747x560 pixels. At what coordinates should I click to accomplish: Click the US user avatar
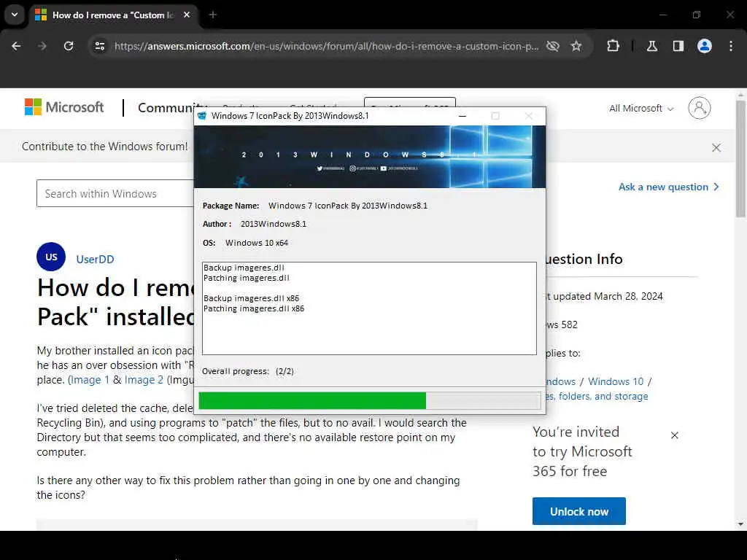pos(51,257)
